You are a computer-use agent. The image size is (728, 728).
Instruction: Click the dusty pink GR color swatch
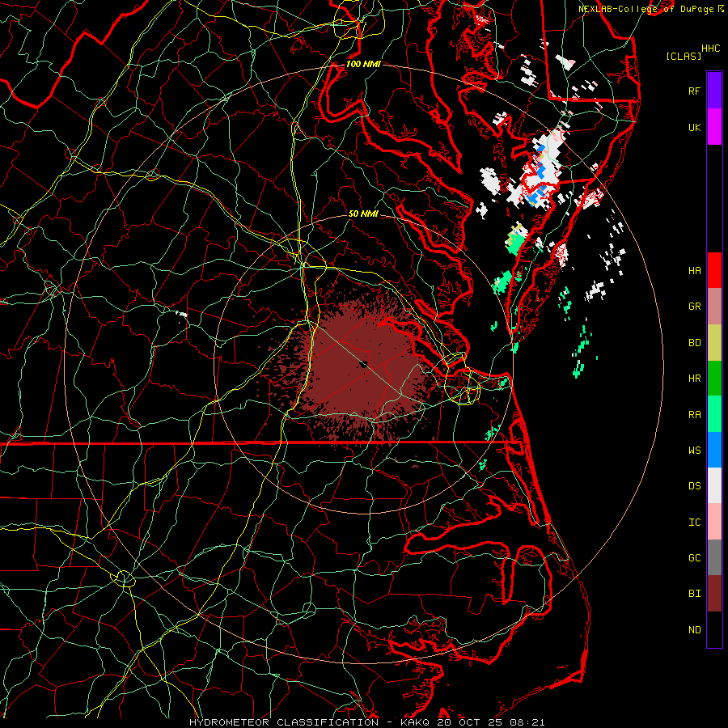714,307
